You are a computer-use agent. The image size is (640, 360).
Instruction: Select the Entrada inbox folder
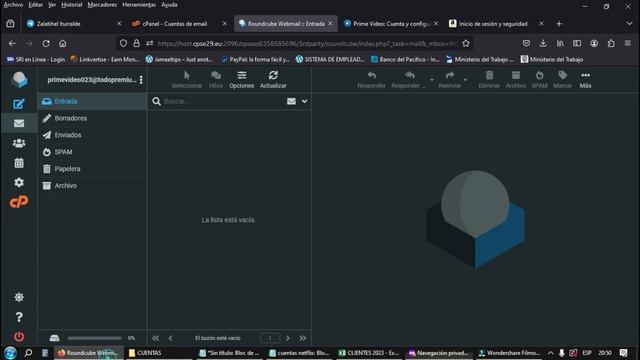[x=92, y=101]
